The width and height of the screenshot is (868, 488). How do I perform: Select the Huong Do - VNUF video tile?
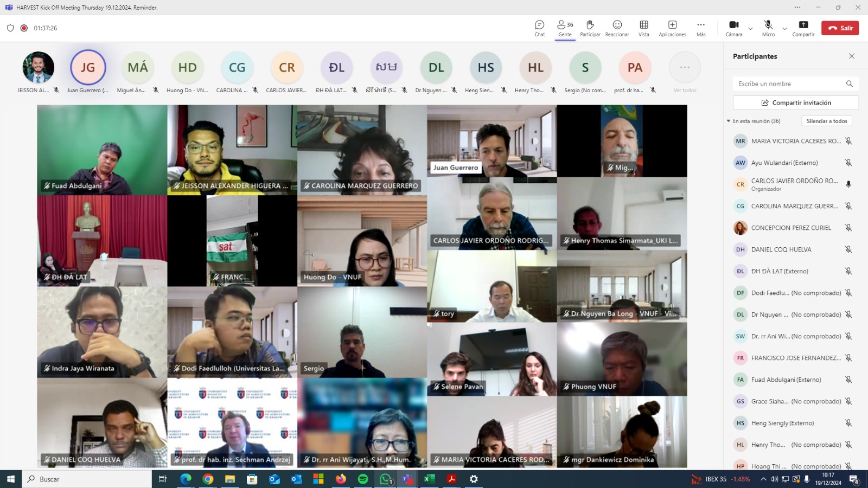[x=362, y=241]
